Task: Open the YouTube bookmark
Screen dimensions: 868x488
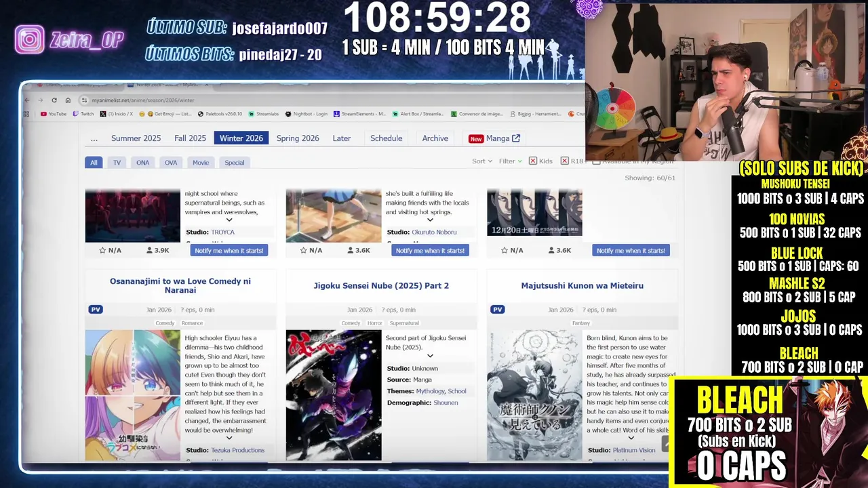Action: (54, 114)
